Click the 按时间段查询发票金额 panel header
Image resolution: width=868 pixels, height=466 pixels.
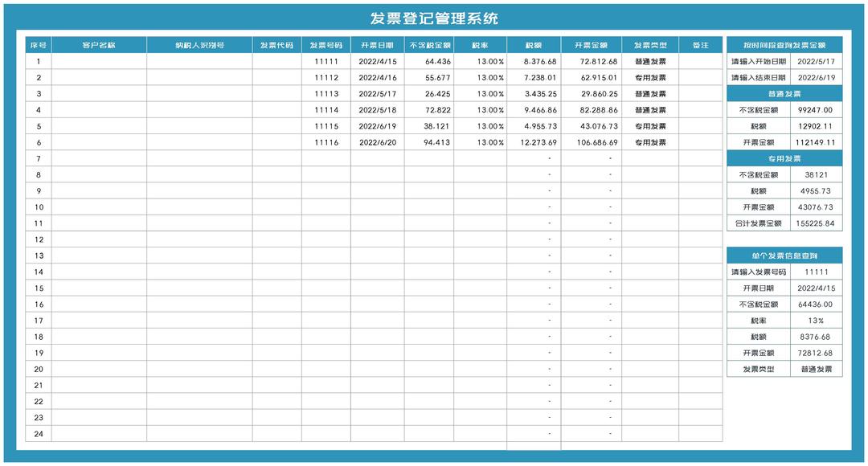point(784,45)
